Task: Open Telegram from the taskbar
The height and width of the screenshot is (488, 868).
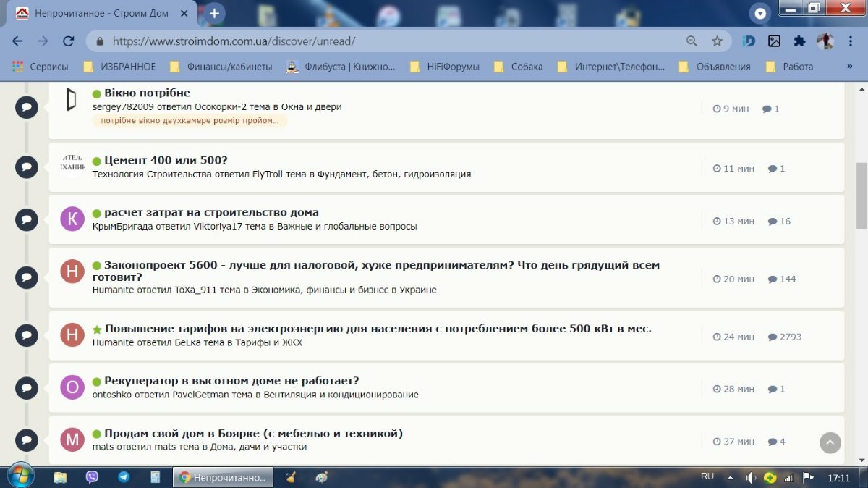Action: [x=124, y=477]
